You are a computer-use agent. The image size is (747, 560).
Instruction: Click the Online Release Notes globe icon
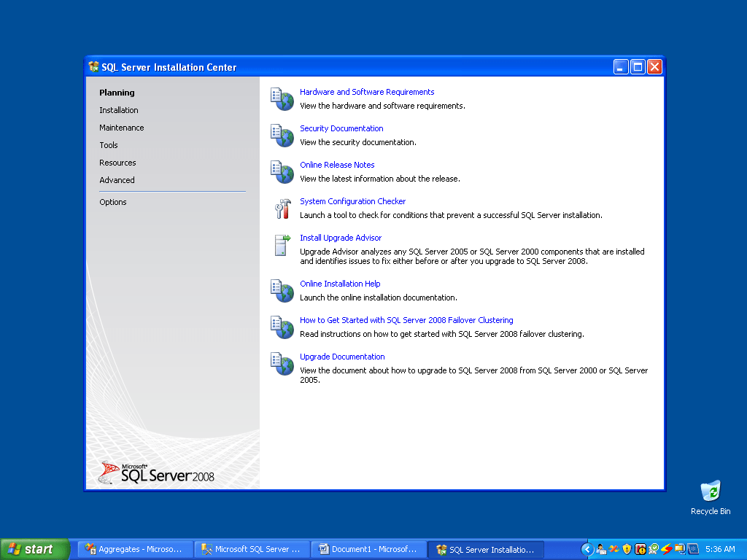[282, 172]
